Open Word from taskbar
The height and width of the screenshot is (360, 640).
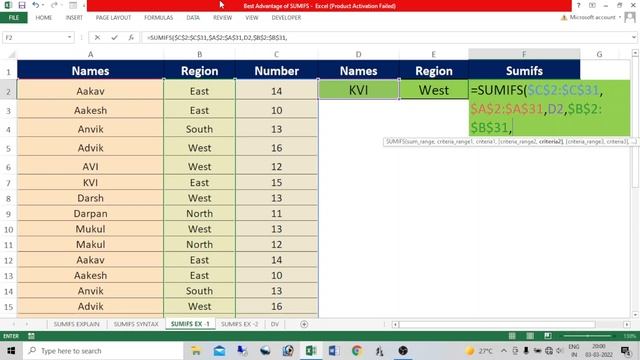[333, 351]
